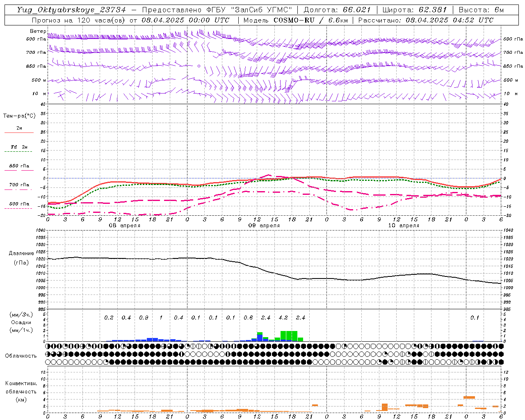This screenshot has width=525, height=420.
Task: Click the Давление axis label
Action: coord(21,253)
